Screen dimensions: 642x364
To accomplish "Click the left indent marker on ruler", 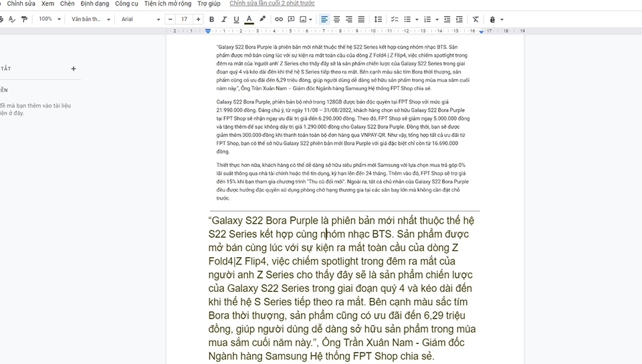I will pyautogui.click(x=208, y=31).
